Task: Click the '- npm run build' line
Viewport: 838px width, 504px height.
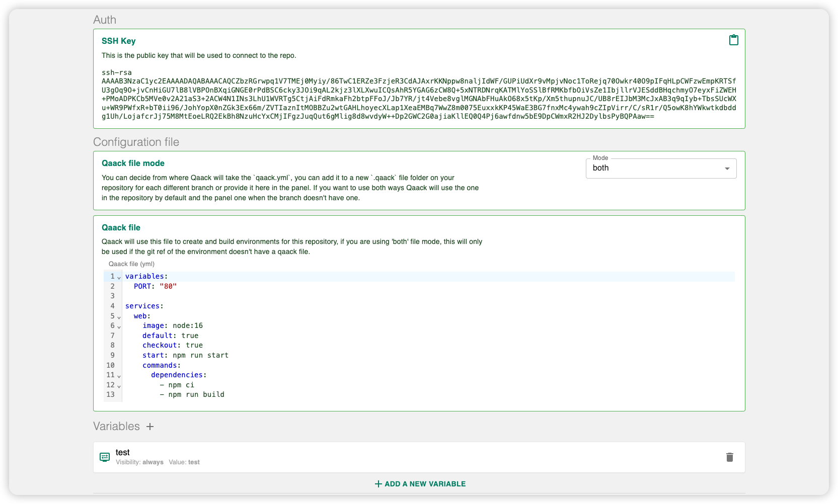Action: coord(192,394)
